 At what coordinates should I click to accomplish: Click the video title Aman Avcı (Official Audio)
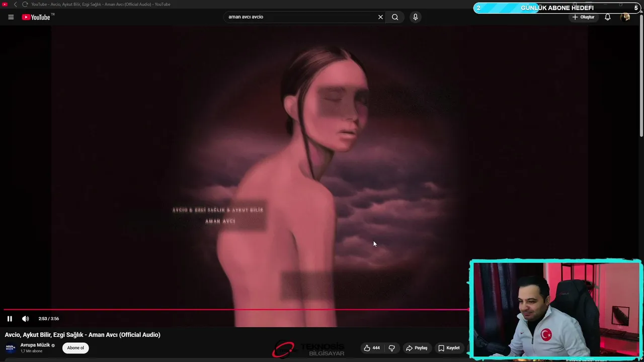[83, 335]
